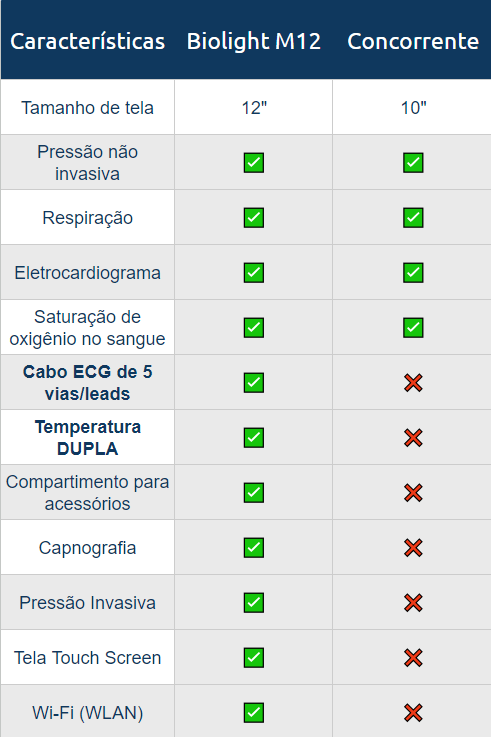Viewport: 491px width, 737px height.
Task: Click the Concorrente red X for Cabo ECG de 5 vias
Action: (413, 383)
